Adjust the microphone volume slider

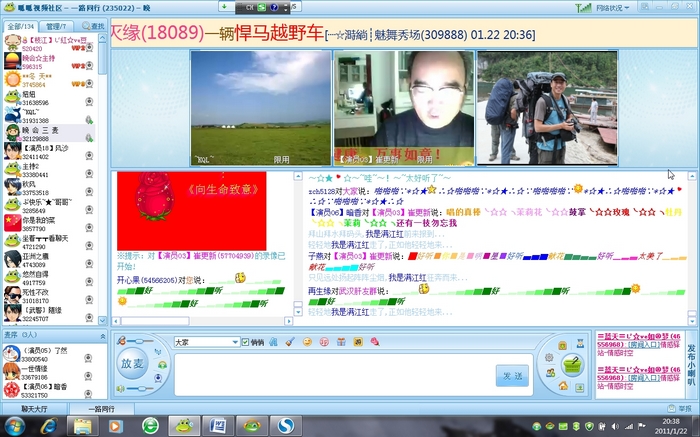141,341
